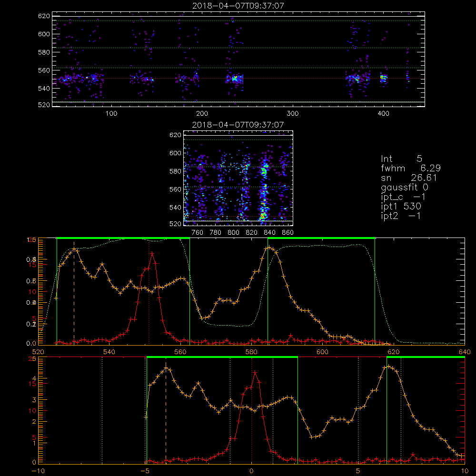Click the left thick green bar atop the bottom plot

[222, 357]
